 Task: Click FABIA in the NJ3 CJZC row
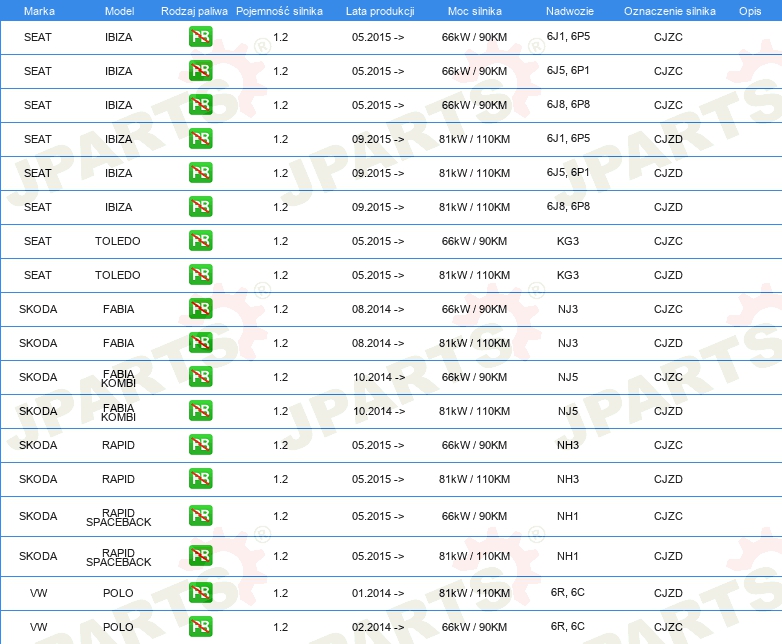118,309
